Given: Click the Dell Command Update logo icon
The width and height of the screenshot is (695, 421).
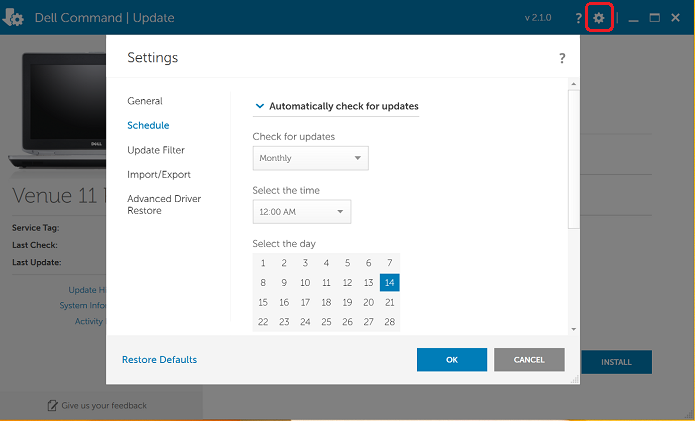Looking at the screenshot, I should (x=15, y=17).
